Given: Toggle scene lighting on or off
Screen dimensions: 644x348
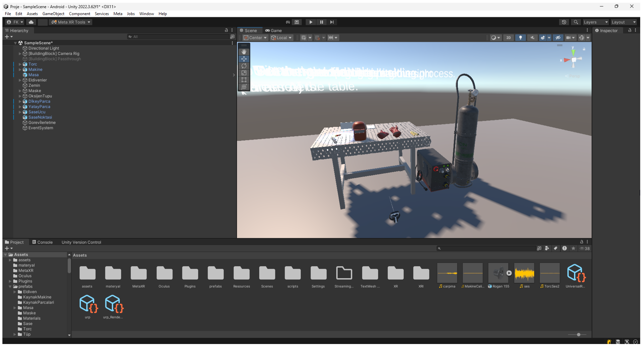Looking at the screenshot, I should pos(520,38).
